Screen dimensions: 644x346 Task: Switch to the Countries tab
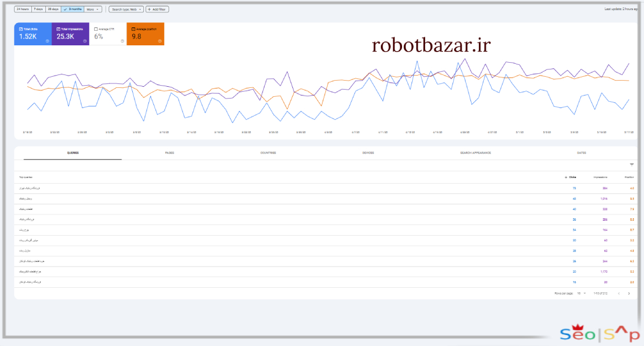(268, 153)
